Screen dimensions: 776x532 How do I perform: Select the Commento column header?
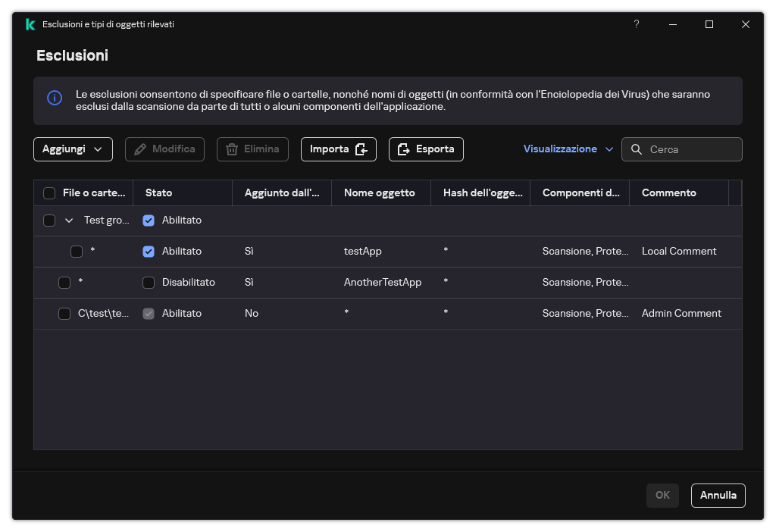668,193
